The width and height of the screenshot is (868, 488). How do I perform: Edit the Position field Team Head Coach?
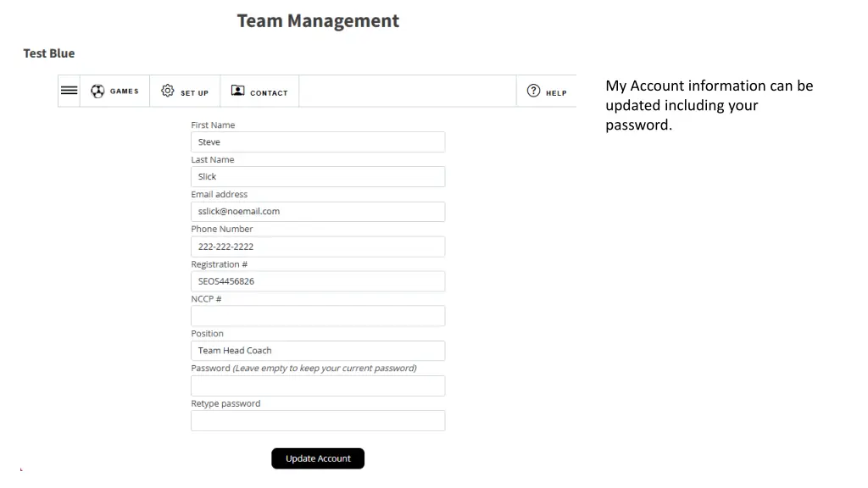(x=318, y=350)
